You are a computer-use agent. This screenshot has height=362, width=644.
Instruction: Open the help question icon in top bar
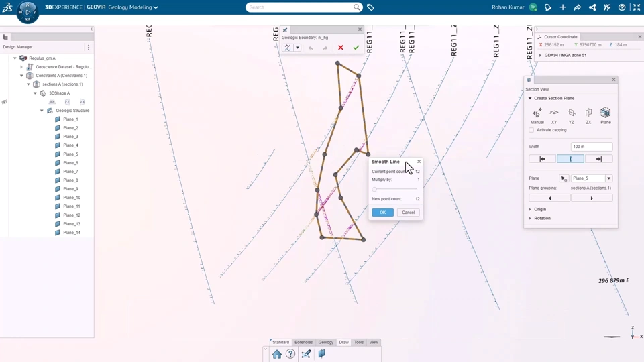click(622, 7)
